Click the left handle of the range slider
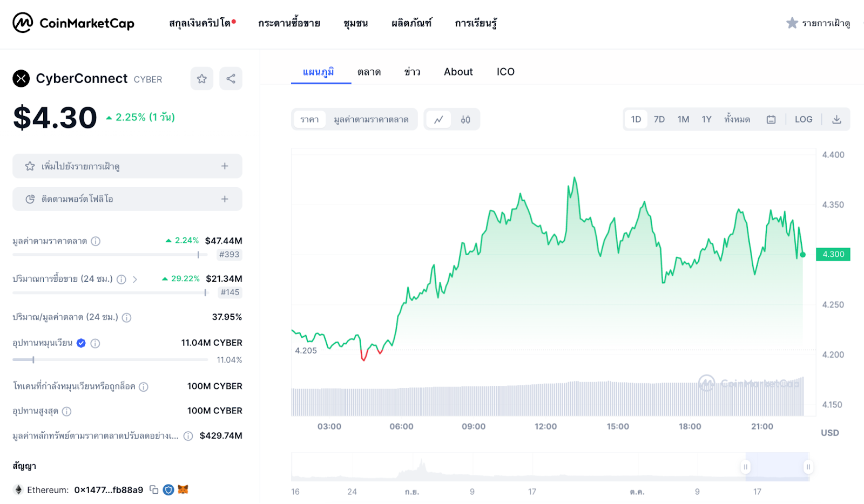The width and height of the screenshot is (864, 504). tap(745, 467)
